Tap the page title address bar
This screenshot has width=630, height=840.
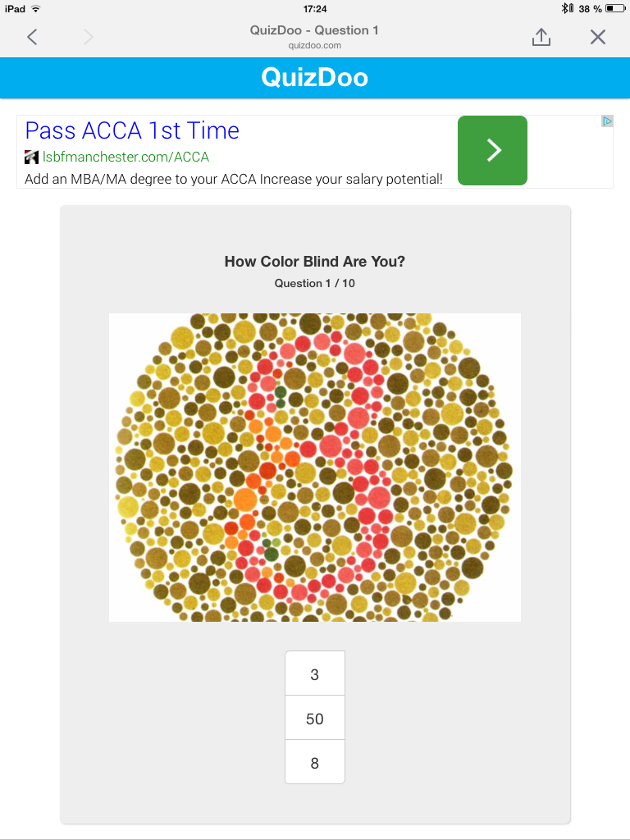click(x=315, y=36)
